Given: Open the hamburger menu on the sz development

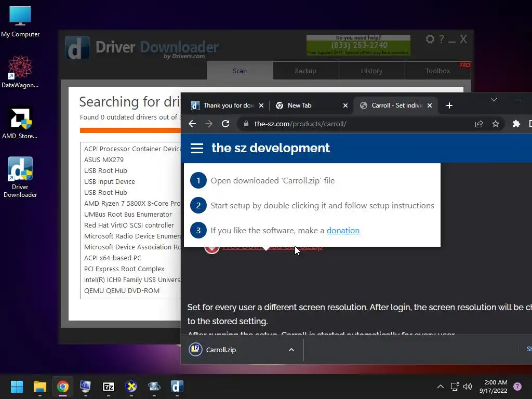Looking at the screenshot, I should point(197,148).
